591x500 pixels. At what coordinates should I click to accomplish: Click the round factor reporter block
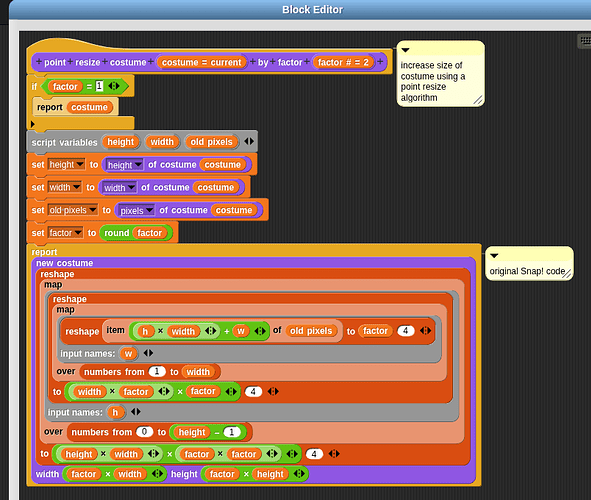pos(136,233)
